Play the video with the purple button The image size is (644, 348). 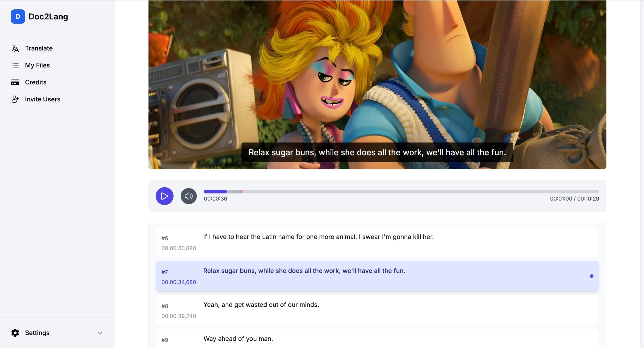click(165, 196)
